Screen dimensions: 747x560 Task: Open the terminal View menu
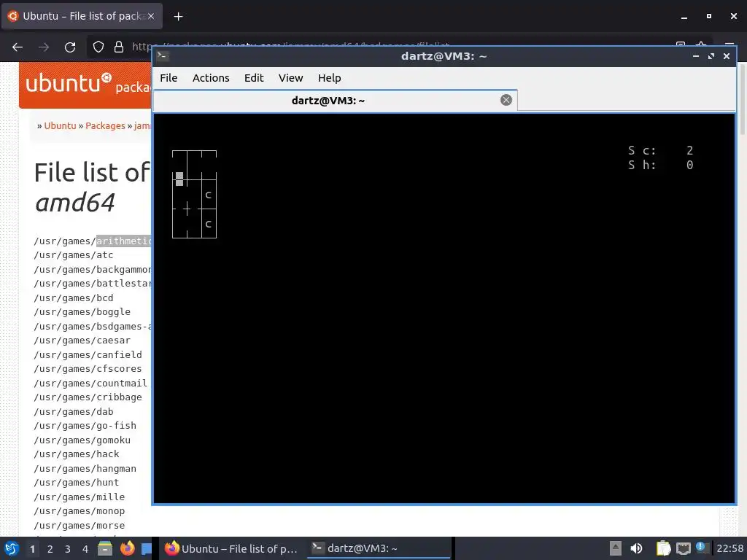pyautogui.click(x=290, y=78)
